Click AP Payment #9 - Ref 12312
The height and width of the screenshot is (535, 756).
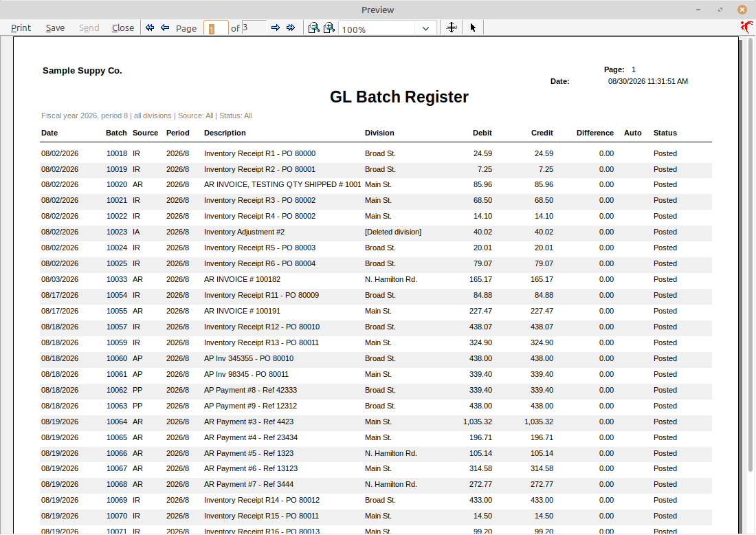point(250,406)
